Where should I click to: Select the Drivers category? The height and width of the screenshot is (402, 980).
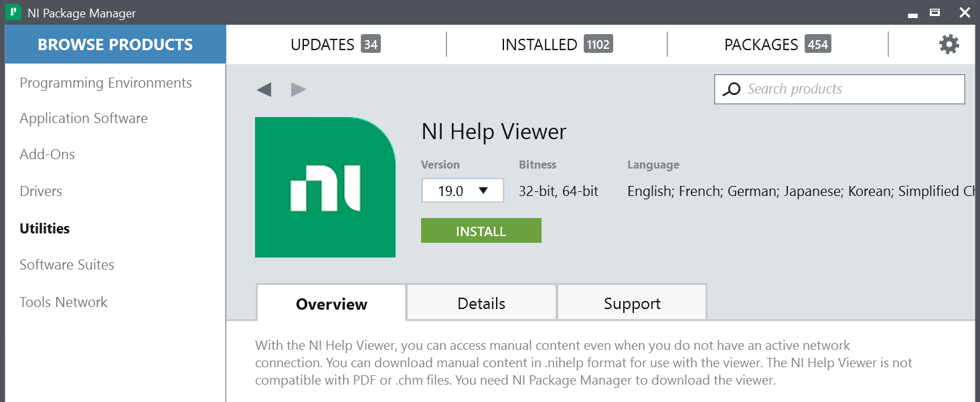coord(41,191)
